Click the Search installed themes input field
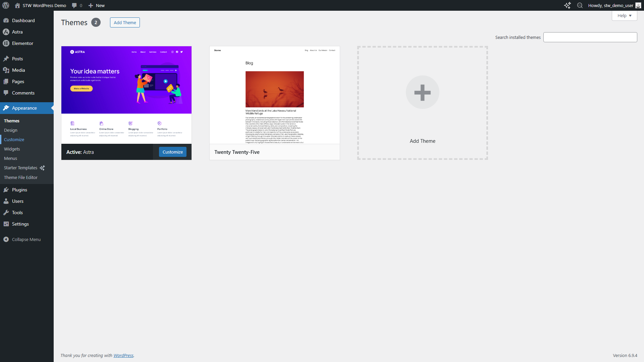This screenshot has height=362, width=644. click(590, 37)
